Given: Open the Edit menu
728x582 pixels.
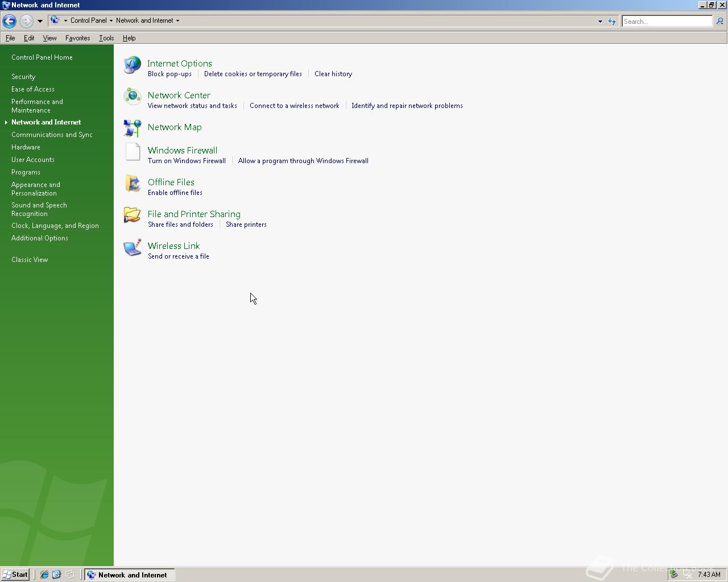Looking at the screenshot, I should click(29, 38).
